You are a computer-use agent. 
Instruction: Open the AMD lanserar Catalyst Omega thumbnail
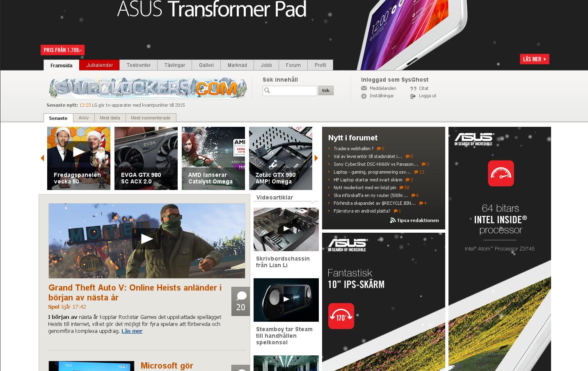213,158
